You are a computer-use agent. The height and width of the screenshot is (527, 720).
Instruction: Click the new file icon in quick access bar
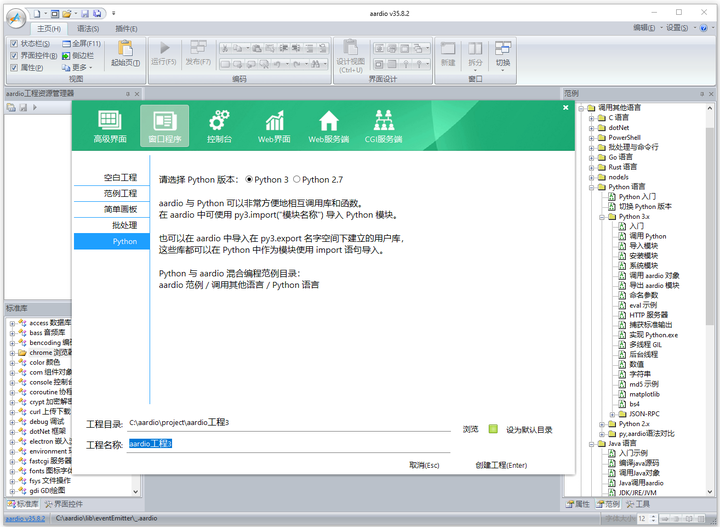tap(37, 14)
